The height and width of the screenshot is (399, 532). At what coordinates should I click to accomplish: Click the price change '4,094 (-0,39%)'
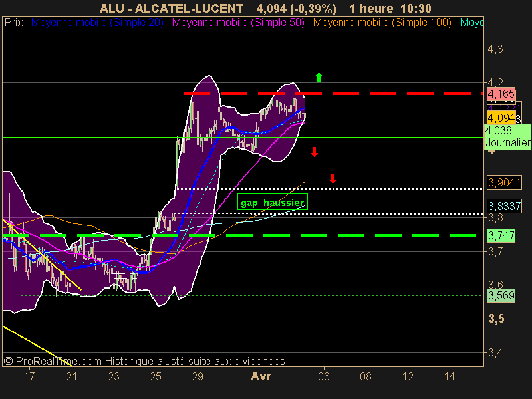click(296, 9)
